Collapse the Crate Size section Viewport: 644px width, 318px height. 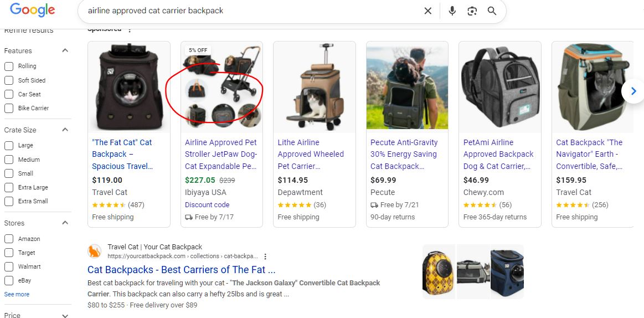click(x=65, y=130)
